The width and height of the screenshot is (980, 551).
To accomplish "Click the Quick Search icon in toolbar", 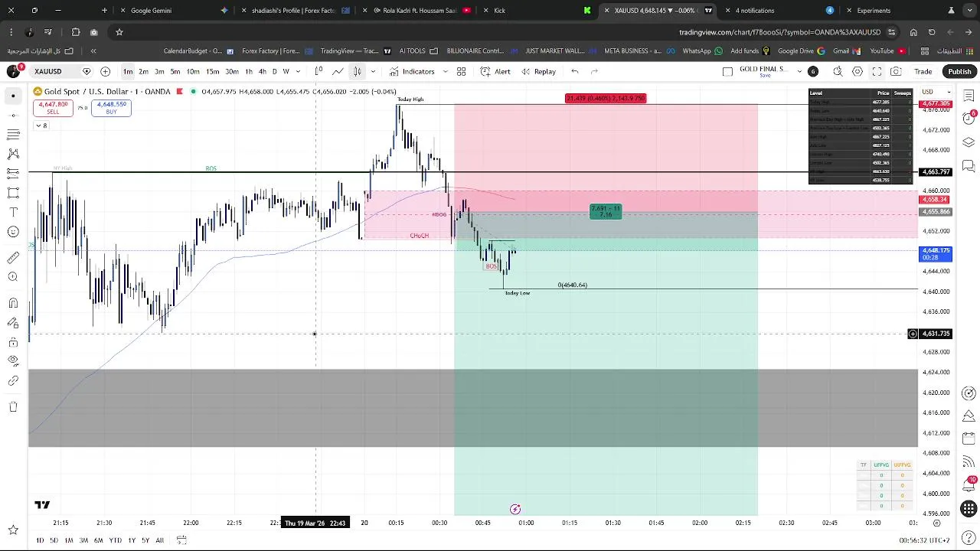I will pos(838,71).
